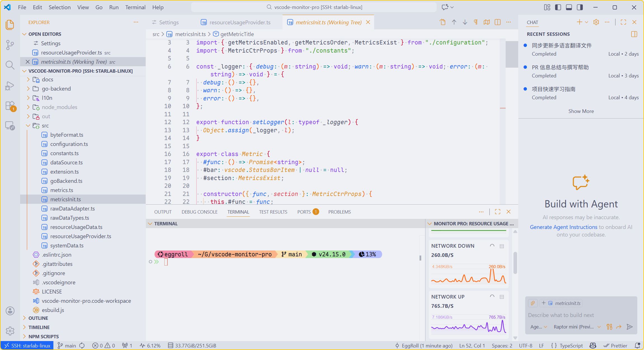The height and width of the screenshot is (350, 644).
Task: Toggle inline view with the map icon
Action: click(x=487, y=22)
